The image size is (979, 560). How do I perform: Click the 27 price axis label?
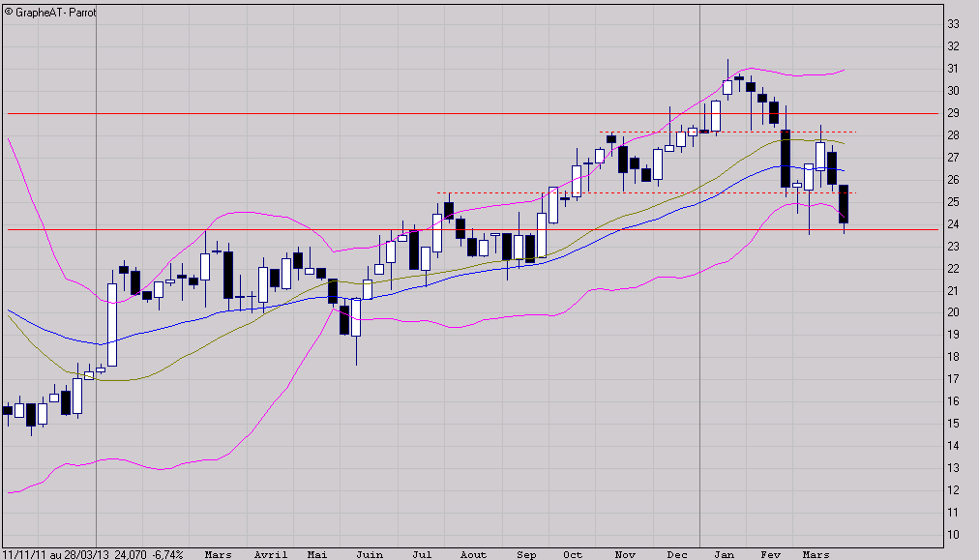954,158
